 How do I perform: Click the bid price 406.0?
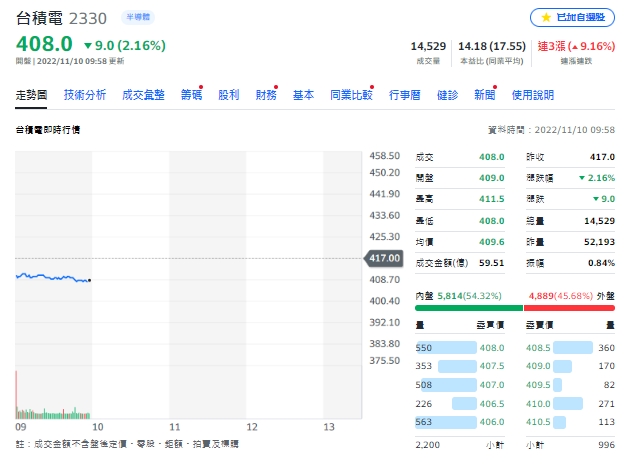click(x=492, y=422)
